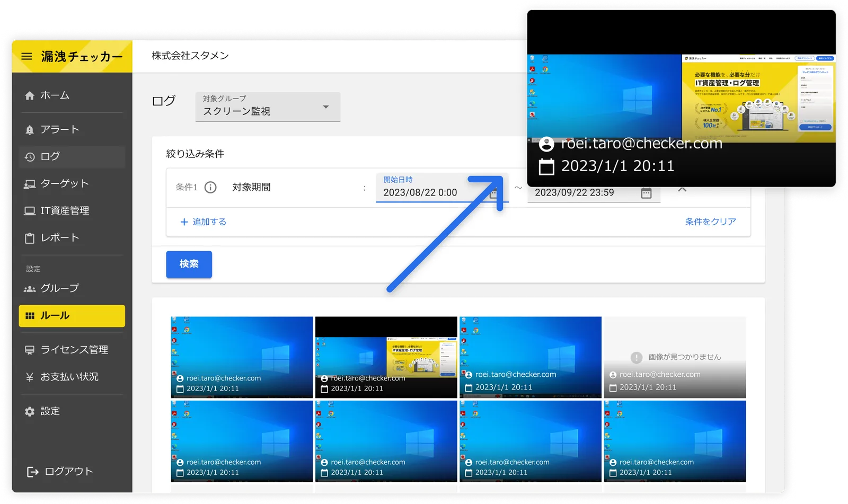Open the third thumbnail in the second row
The width and height of the screenshot is (848, 504).
tap(531, 441)
